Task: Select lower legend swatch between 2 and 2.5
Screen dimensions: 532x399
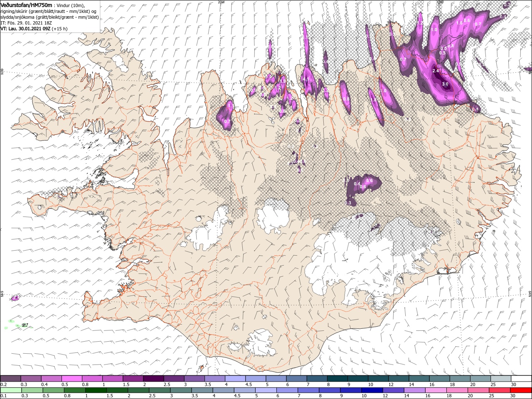Action: click(x=138, y=390)
